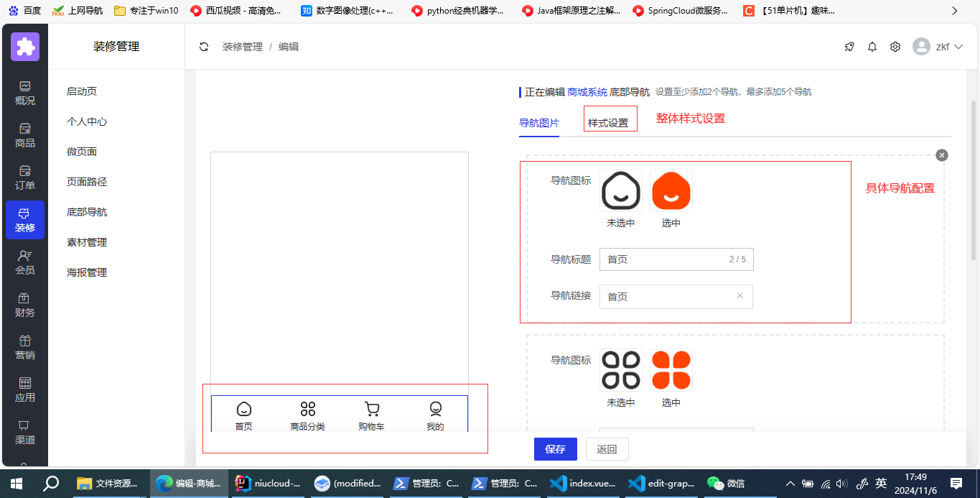980x498 pixels.
Task: Click the blue 保存 button
Action: click(x=555, y=449)
